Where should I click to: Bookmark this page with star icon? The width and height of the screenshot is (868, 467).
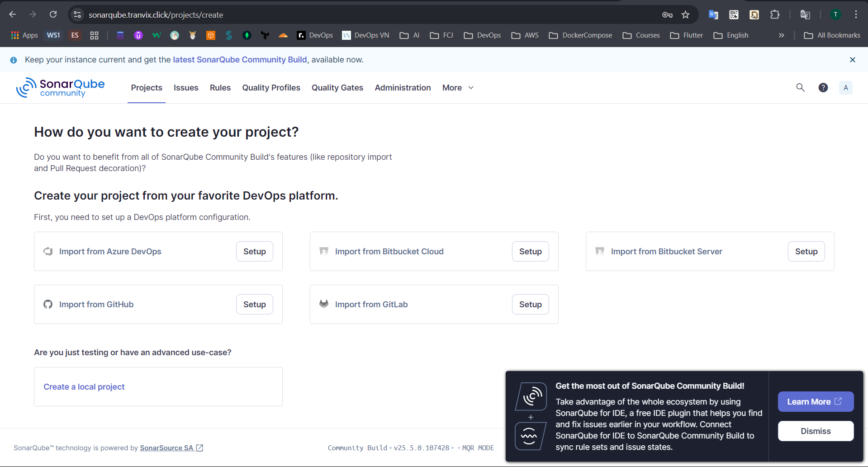pyautogui.click(x=685, y=15)
